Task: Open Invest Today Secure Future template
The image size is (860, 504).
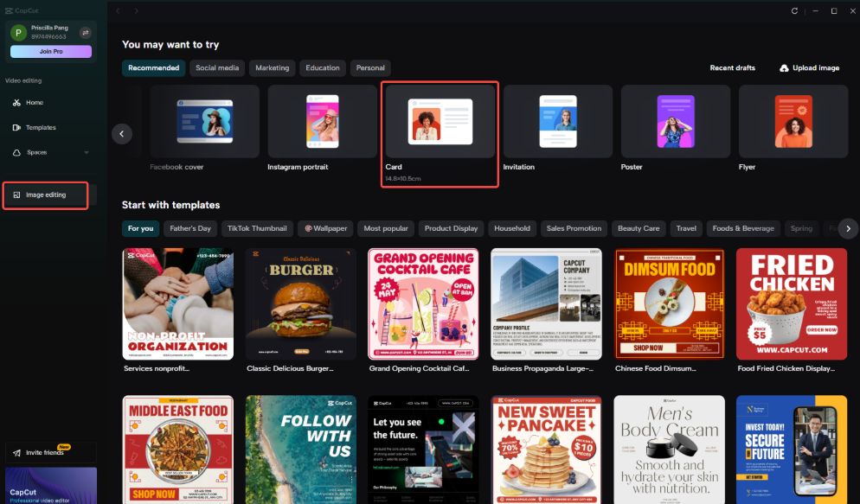Action: [x=792, y=450]
